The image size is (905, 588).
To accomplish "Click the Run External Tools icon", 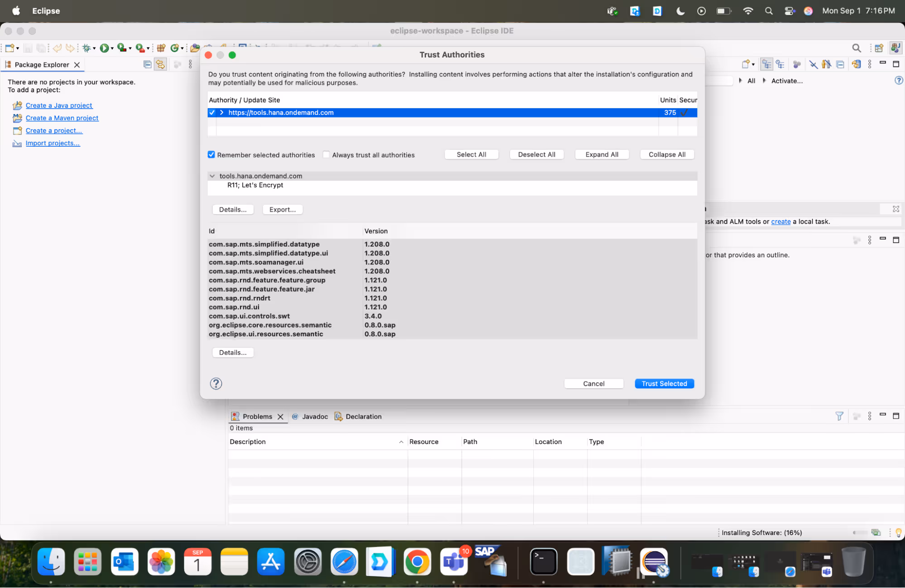I will (140, 48).
